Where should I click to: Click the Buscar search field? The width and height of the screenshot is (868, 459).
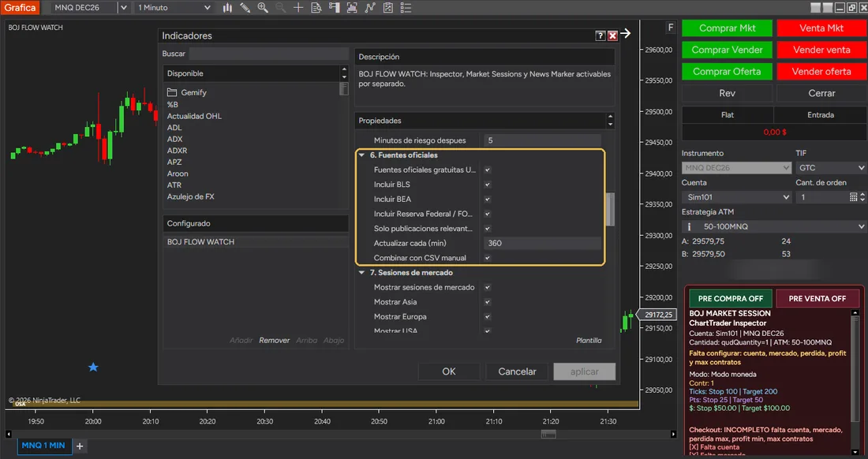click(268, 54)
